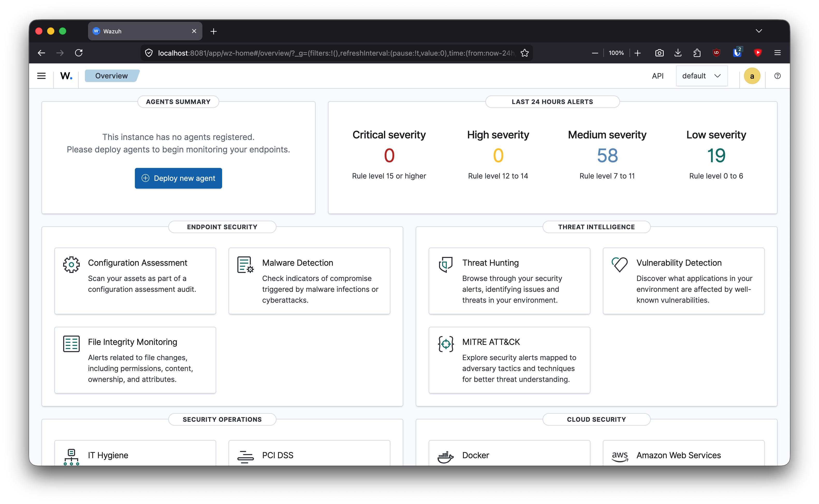Open the default API dropdown
This screenshot has height=504, width=819.
point(702,76)
